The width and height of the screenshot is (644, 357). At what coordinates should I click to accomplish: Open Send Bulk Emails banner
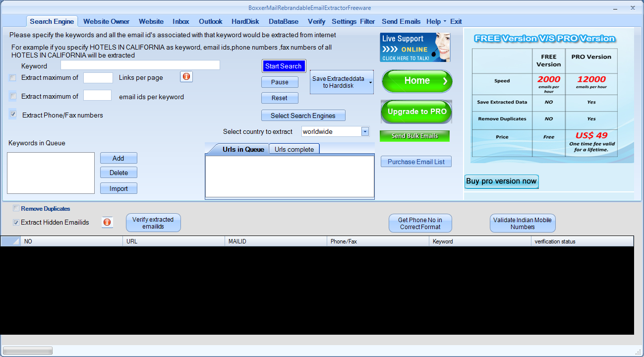point(414,136)
